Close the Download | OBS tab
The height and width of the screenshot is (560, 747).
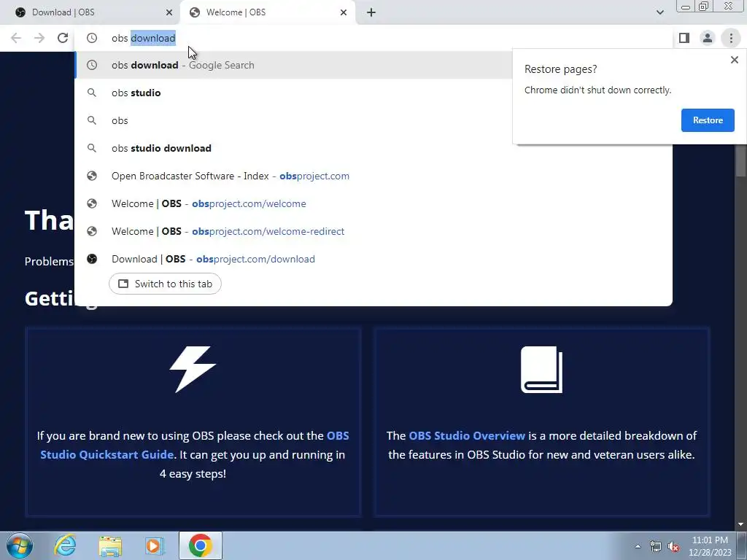click(169, 12)
